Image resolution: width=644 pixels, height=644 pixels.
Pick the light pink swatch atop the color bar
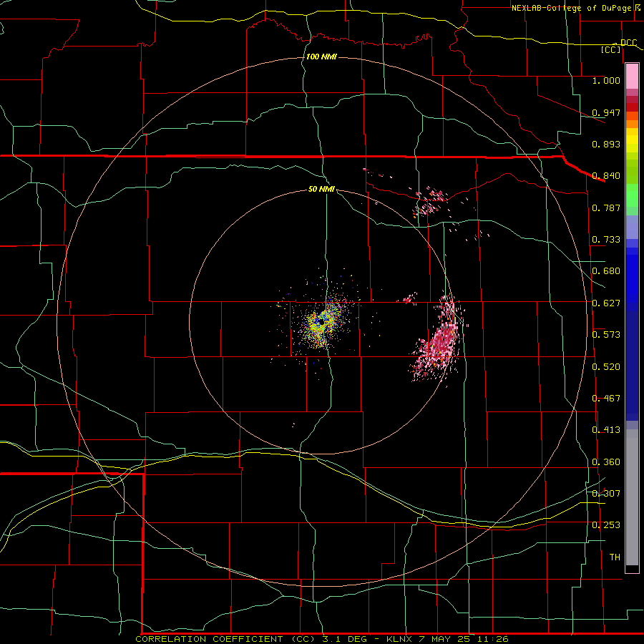632,76
